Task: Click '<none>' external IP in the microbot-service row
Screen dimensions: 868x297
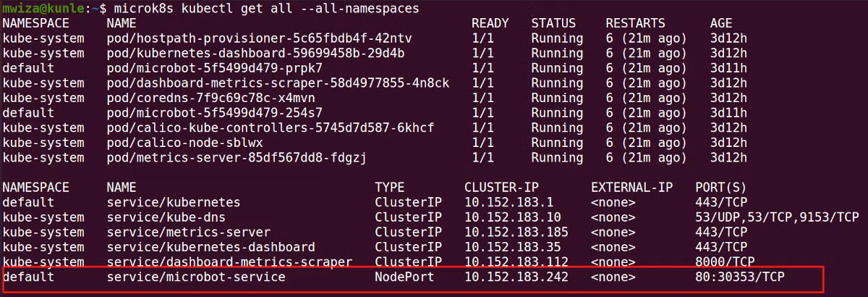Action: point(613,277)
